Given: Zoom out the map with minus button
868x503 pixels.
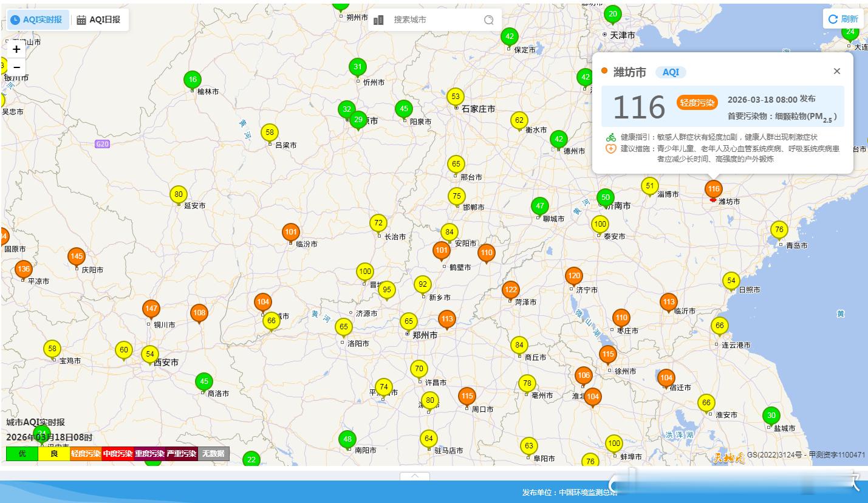Looking at the screenshot, I should coord(16,67).
